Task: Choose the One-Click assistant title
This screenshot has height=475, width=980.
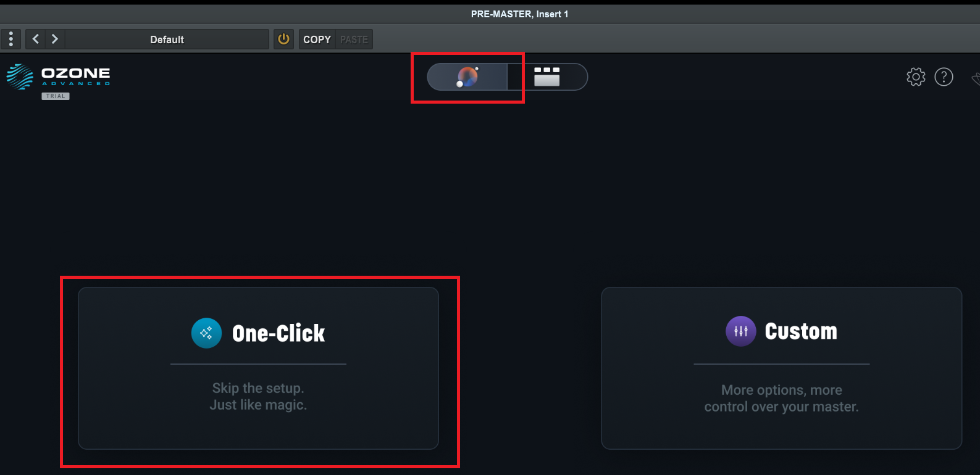Action: click(279, 333)
